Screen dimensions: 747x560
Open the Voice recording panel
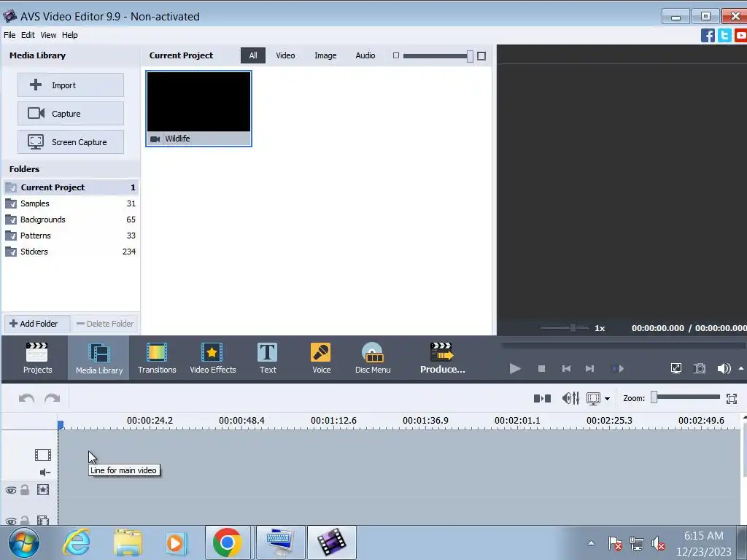pos(321,358)
